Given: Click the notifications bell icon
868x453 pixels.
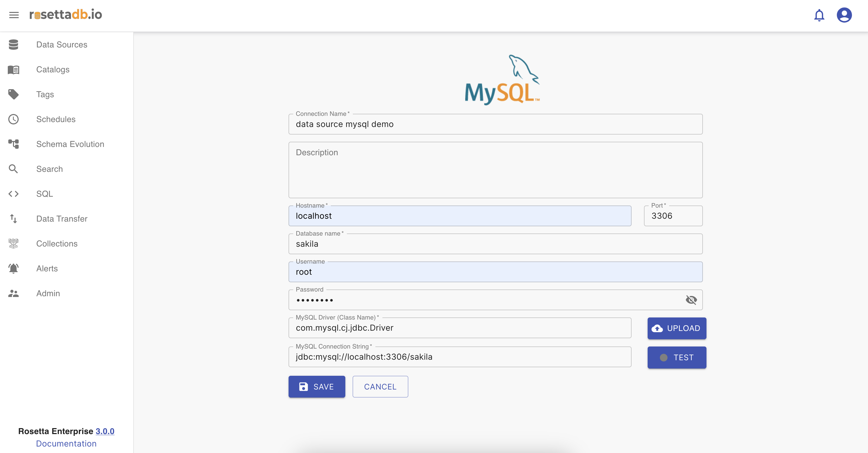Looking at the screenshot, I should tap(819, 15).
